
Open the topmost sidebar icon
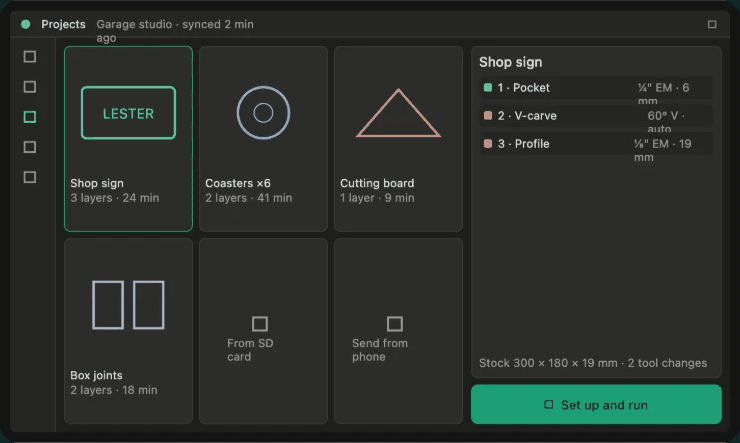click(x=30, y=57)
